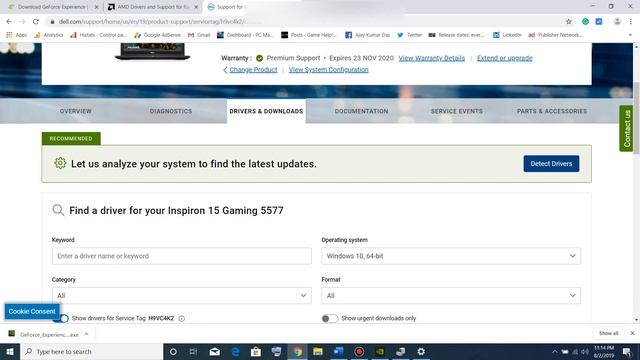Open the blue browser extension icon
Image resolution: width=640 pixels, height=360 pixels.
[599, 22]
